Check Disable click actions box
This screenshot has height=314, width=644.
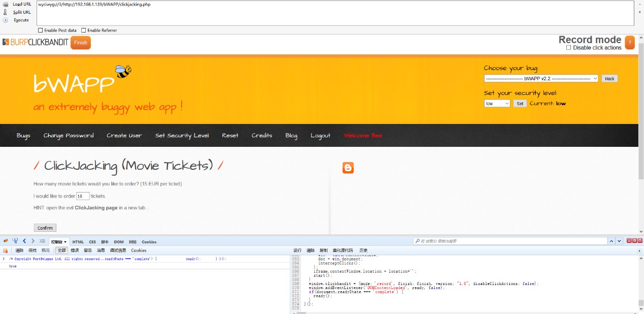tap(569, 48)
